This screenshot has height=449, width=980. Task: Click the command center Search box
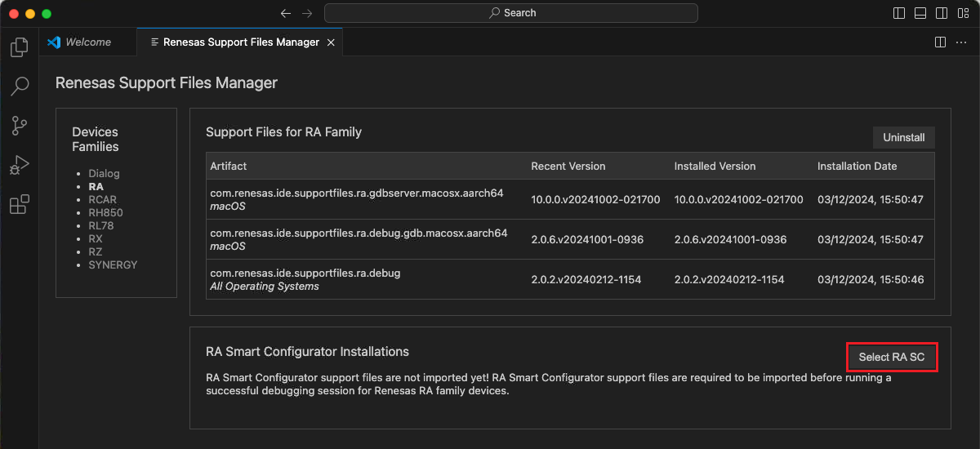pos(511,13)
